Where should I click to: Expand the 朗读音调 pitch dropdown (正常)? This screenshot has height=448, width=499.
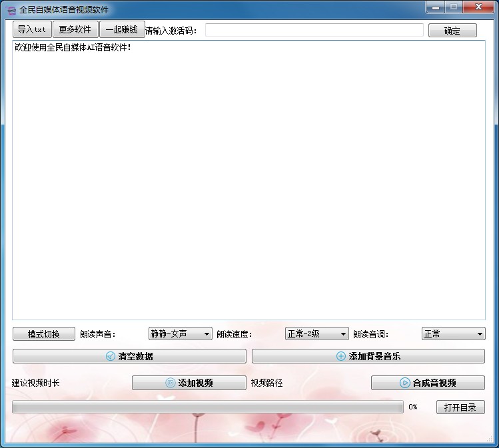tap(453, 334)
